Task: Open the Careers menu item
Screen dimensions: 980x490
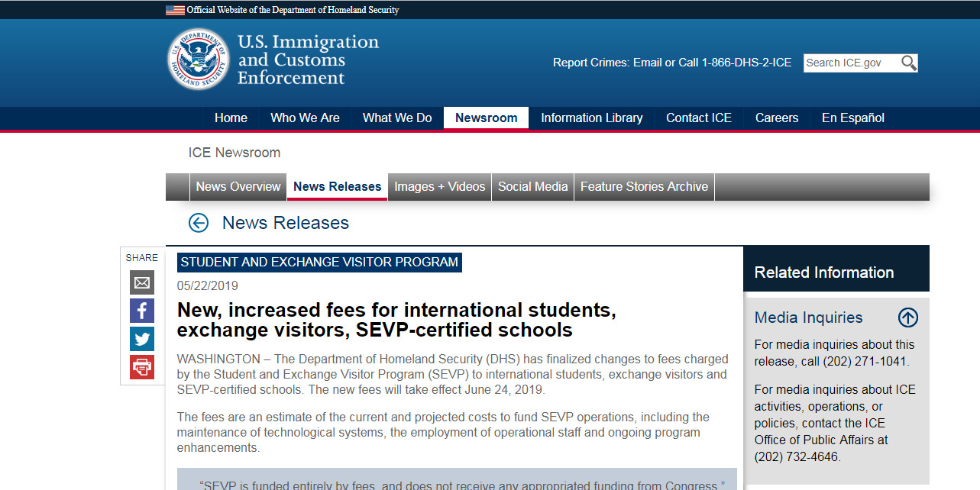Action: tap(777, 118)
